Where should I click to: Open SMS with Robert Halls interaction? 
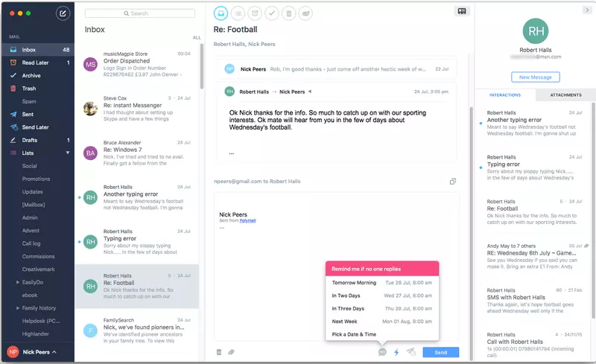534,301
